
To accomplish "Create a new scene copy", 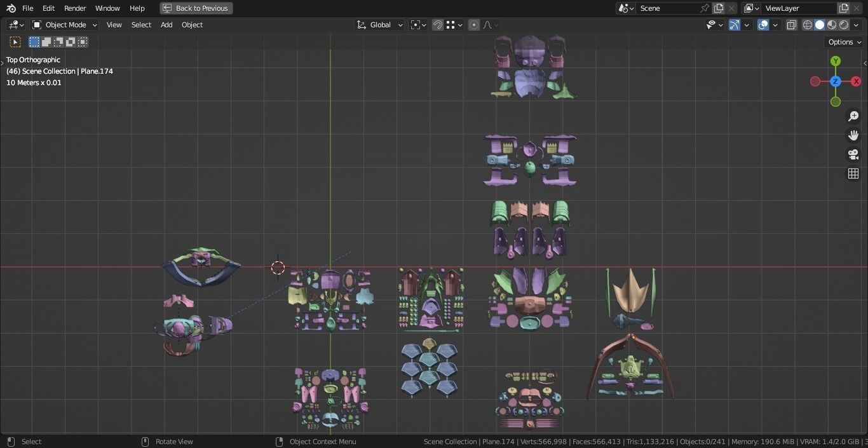I will pyautogui.click(x=719, y=8).
